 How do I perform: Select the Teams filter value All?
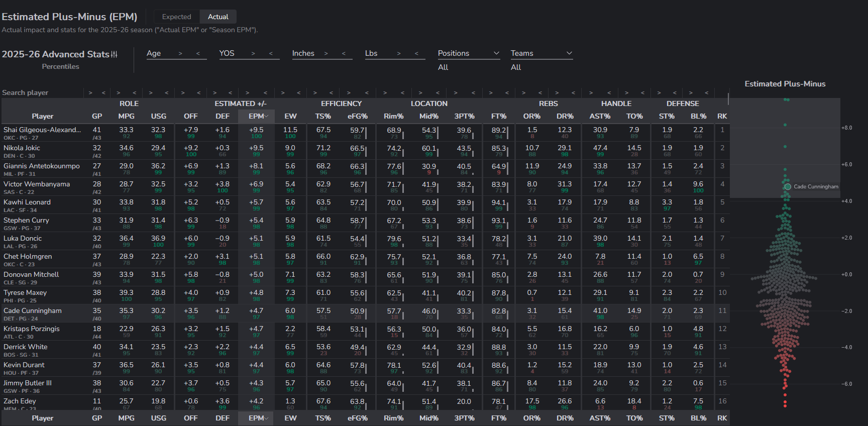(x=516, y=67)
